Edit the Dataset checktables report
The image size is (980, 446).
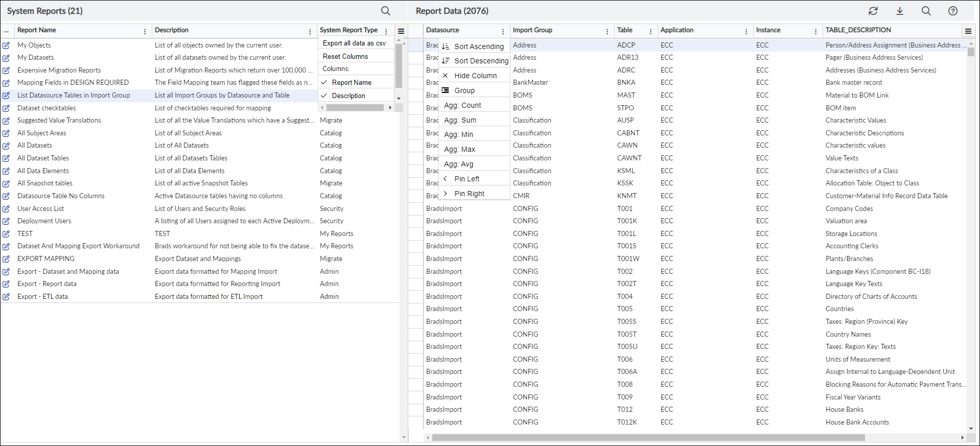(6, 108)
